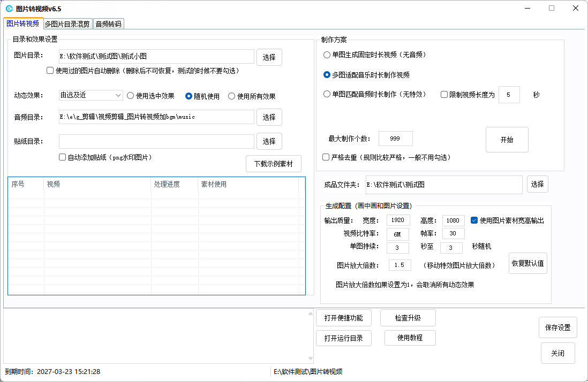
Task: Click the 开始 button
Action: pyautogui.click(x=507, y=140)
